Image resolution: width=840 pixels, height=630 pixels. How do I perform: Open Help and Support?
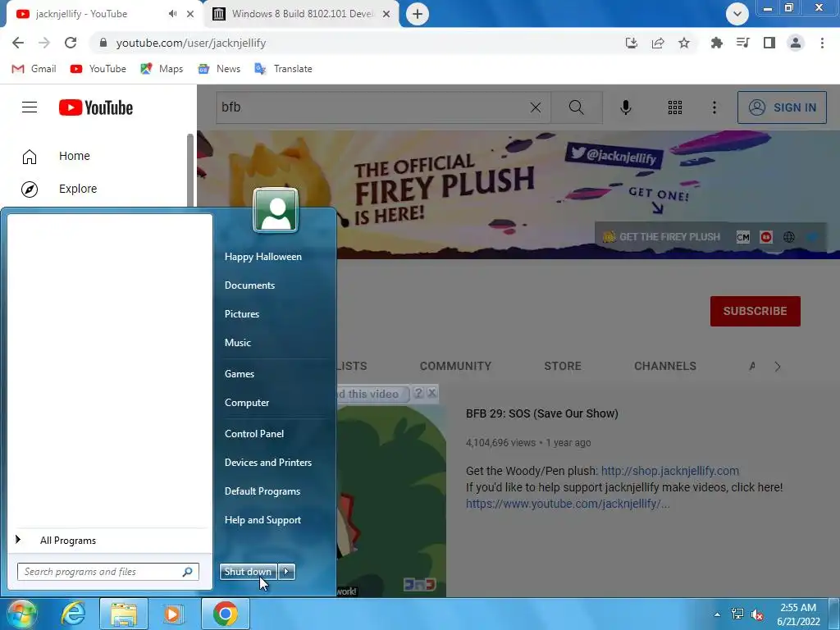(x=262, y=520)
